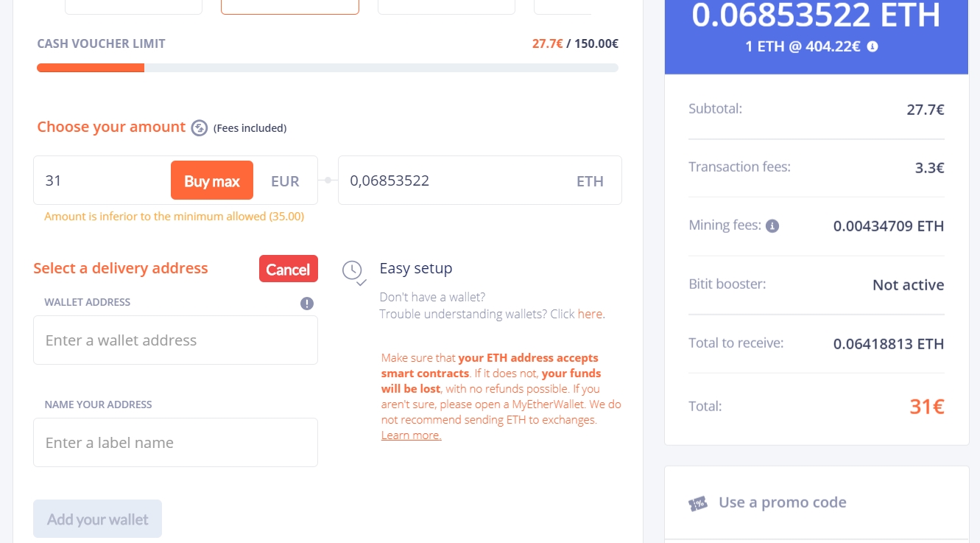
Task: Click the Mining fees info icon
Action: [772, 226]
